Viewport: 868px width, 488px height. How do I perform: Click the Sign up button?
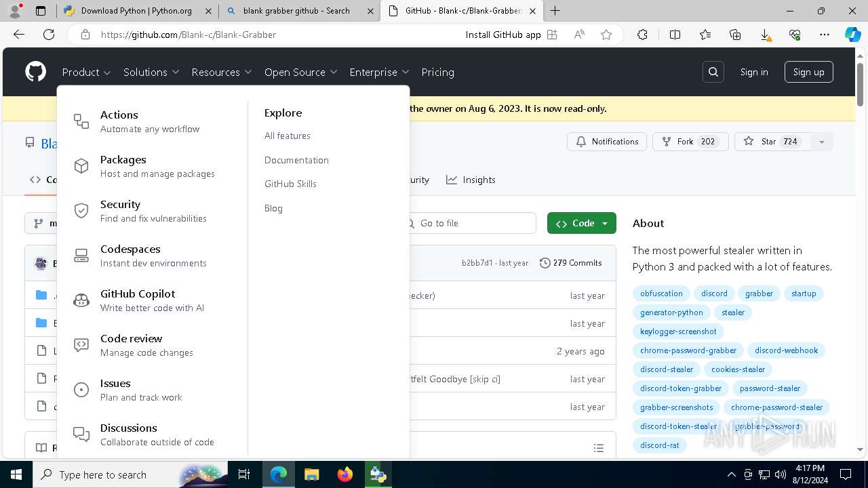tap(809, 72)
